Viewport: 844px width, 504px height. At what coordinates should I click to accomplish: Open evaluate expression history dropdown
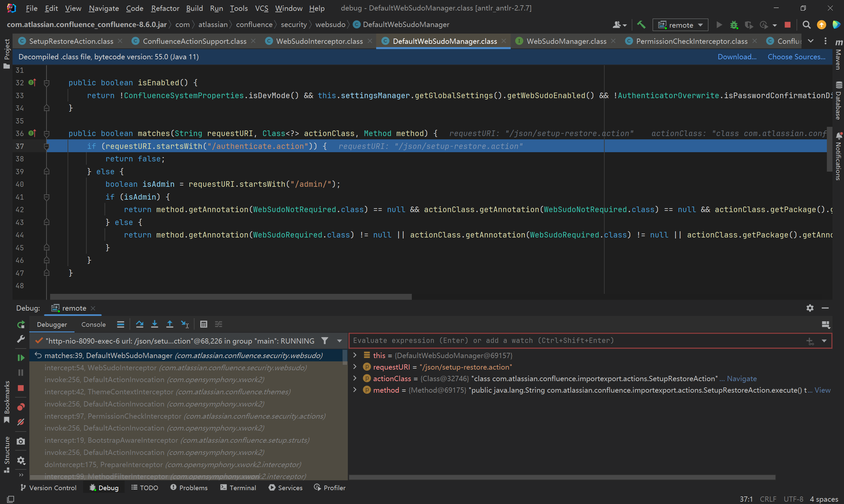click(x=824, y=341)
